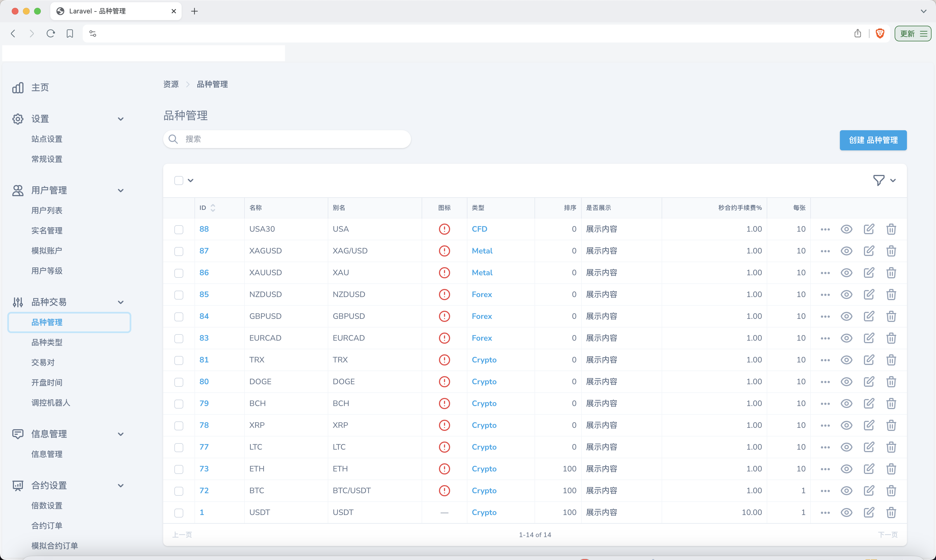This screenshot has width=936, height=560.
Task: View details of the USA30 row
Action: [x=846, y=229]
